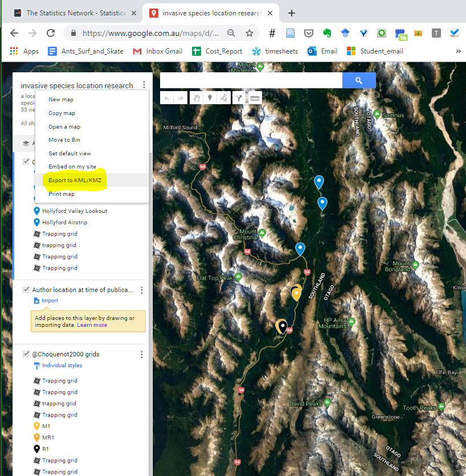Activate the Measure distances ruler tool
Image resolution: width=466 pixels, height=476 pixels.
tap(254, 97)
